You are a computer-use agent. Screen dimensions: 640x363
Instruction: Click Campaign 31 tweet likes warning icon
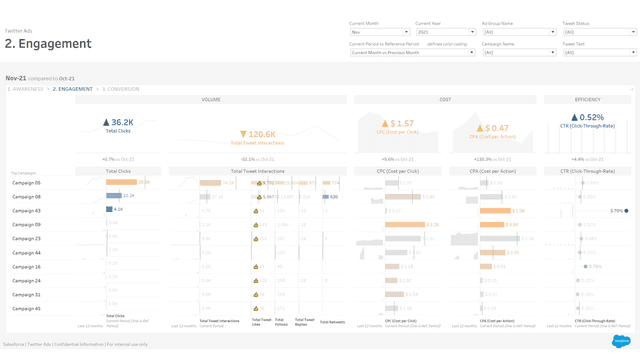(x=256, y=294)
